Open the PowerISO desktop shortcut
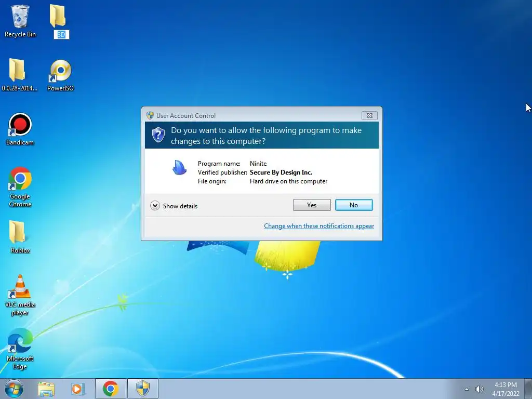 click(60, 75)
